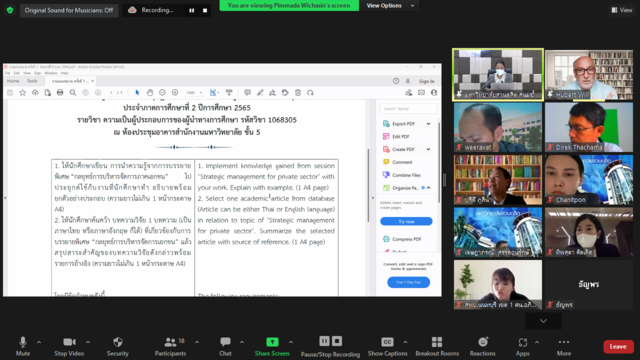Expand participants options arrow
The image size is (640, 360).
point(197,342)
